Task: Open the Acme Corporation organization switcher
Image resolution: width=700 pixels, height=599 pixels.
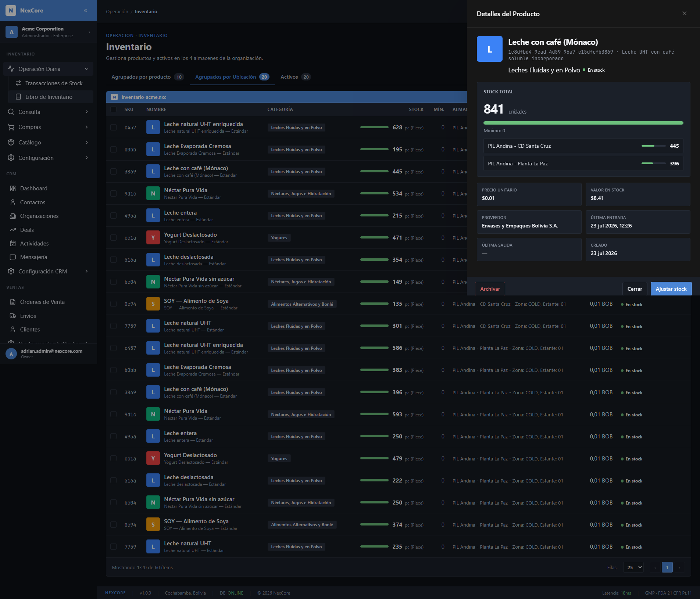Action: pyautogui.click(x=48, y=32)
